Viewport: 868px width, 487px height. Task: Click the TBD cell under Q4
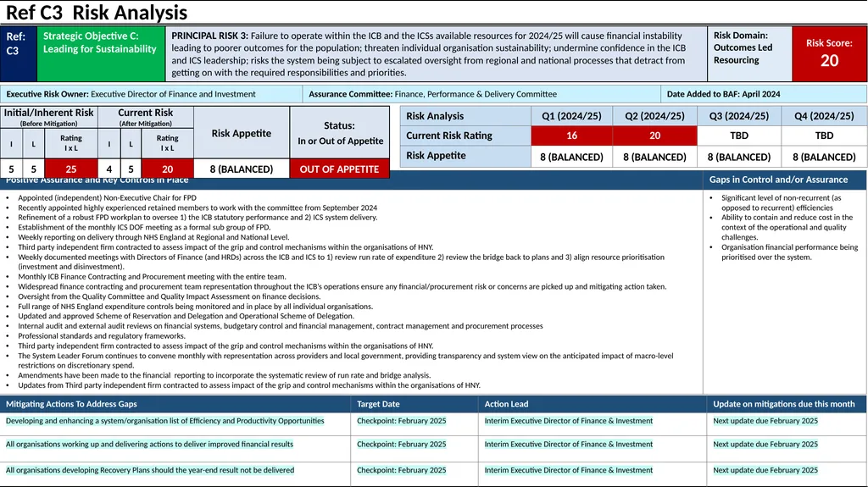(824, 136)
